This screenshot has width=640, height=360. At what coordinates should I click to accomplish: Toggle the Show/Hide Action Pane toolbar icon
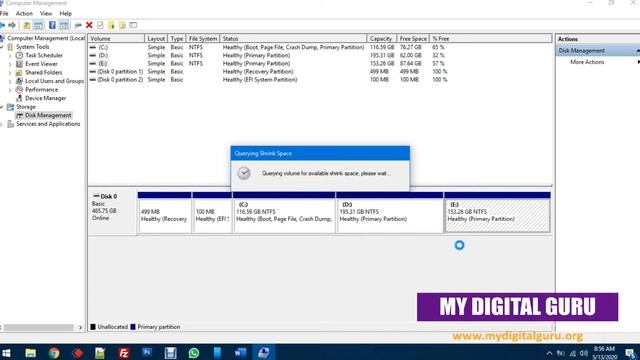click(64, 25)
